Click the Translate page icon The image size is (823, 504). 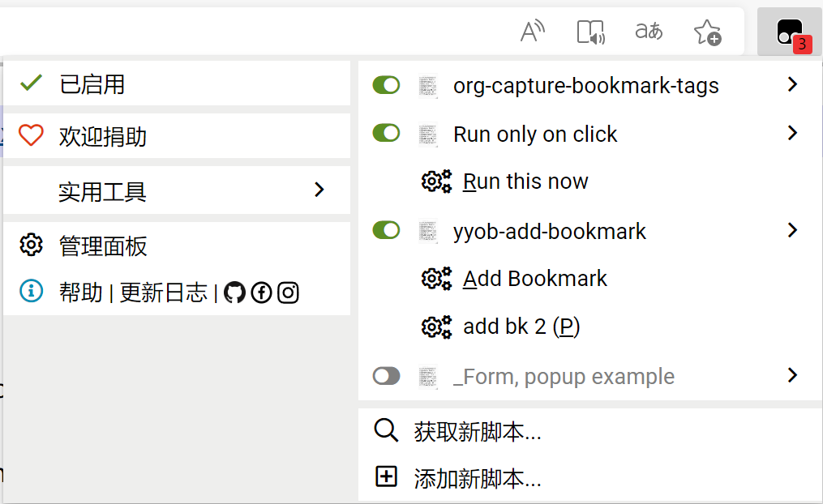[649, 32]
